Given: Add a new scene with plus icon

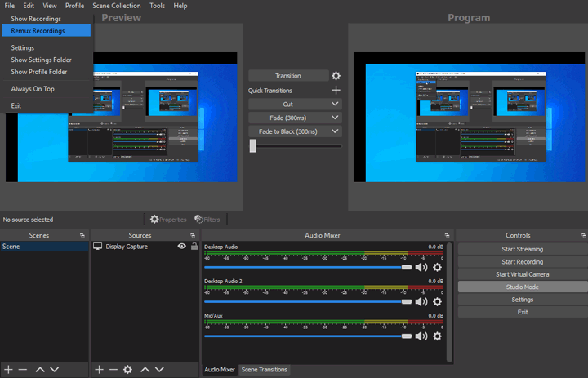Looking at the screenshot, I should [x=7, y=370].
